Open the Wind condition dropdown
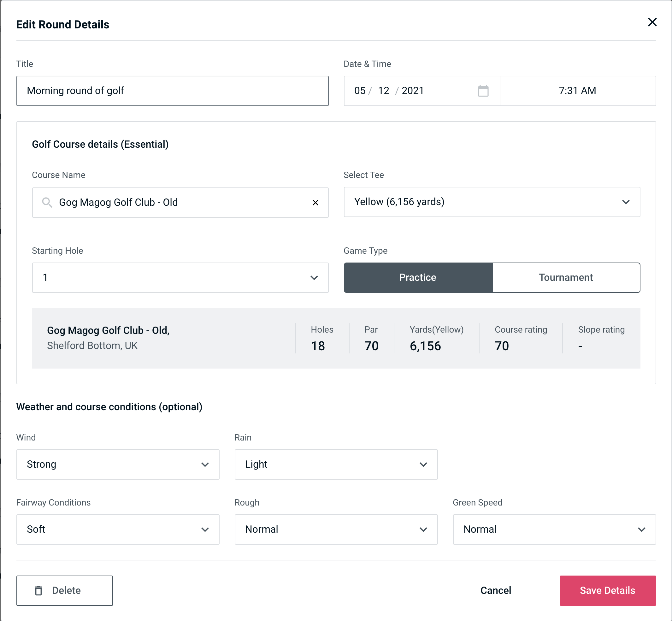The width and height of the screenshot is (672, 621). tap(117, 464)
